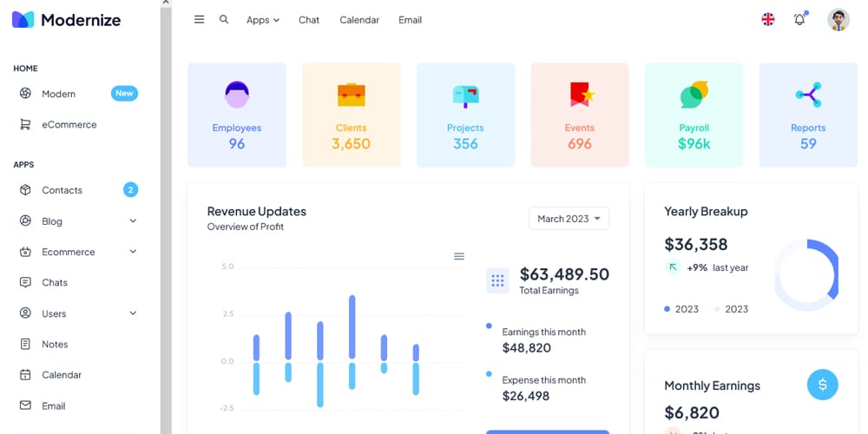Click the Monthly Earnings dollar icon
Image resolution: width=868 pixels, height=434 pixels.
click(x=823, y=385)
